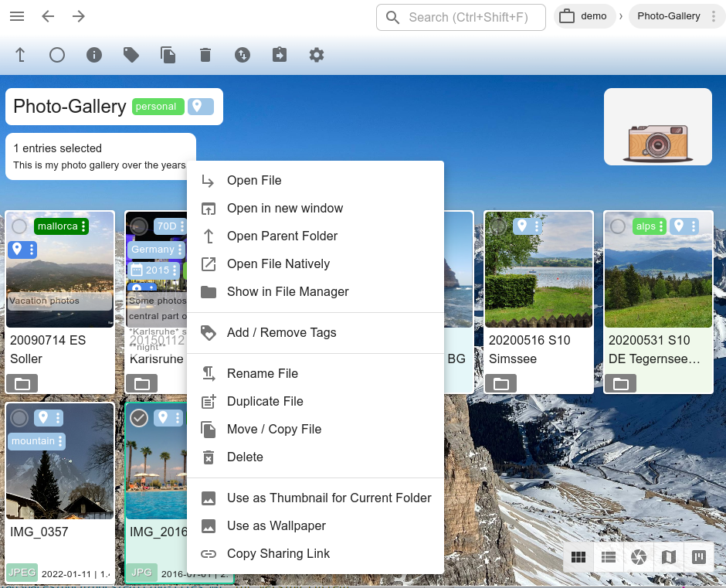This screenshot has height=588, width=726.
Task: Open the info properties icon
Action: (x=94, y=55)
